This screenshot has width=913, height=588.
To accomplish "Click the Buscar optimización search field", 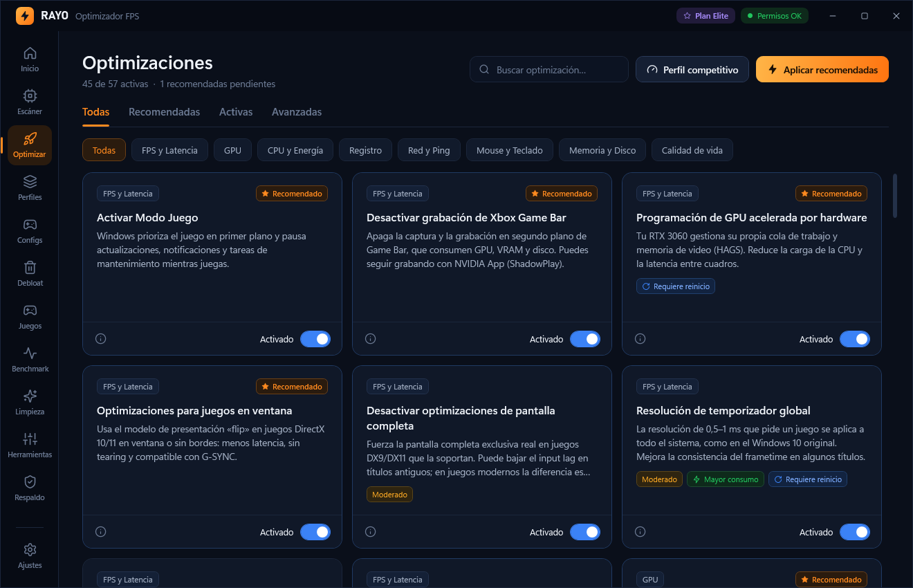I will 549,69.
